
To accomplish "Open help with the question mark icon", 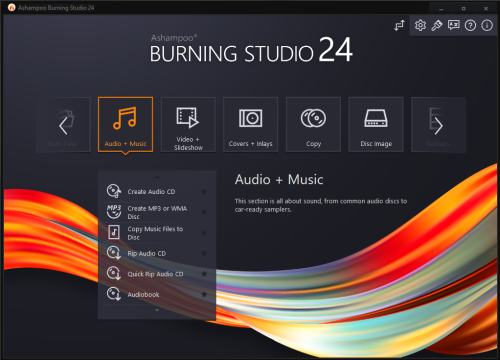I will click(x=470, y=25).
